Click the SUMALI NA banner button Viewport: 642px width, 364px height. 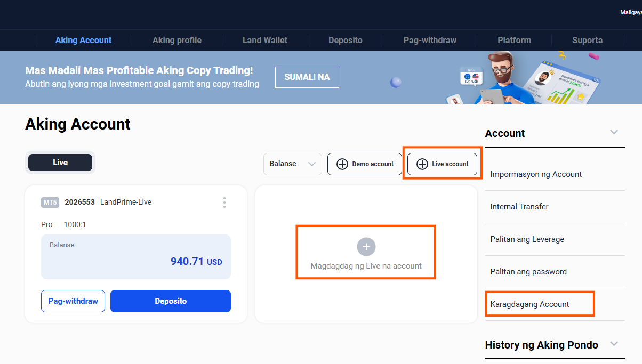coord(307,77)
